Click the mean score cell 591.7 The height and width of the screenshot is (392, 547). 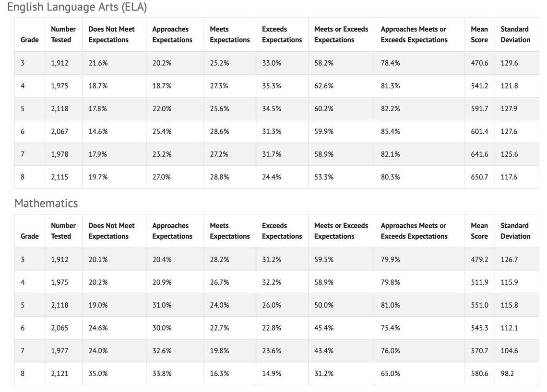tap(479, 108)
